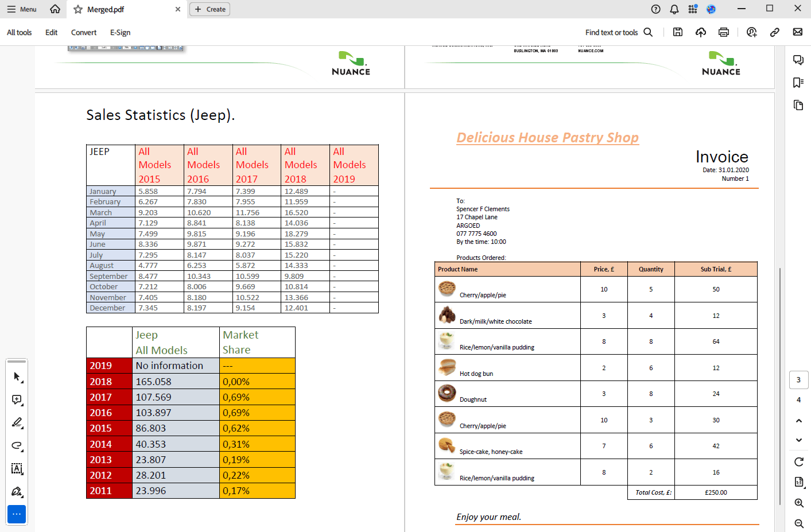Add a sticky note comment
811x532 pixels.
[x=17, y=399]
